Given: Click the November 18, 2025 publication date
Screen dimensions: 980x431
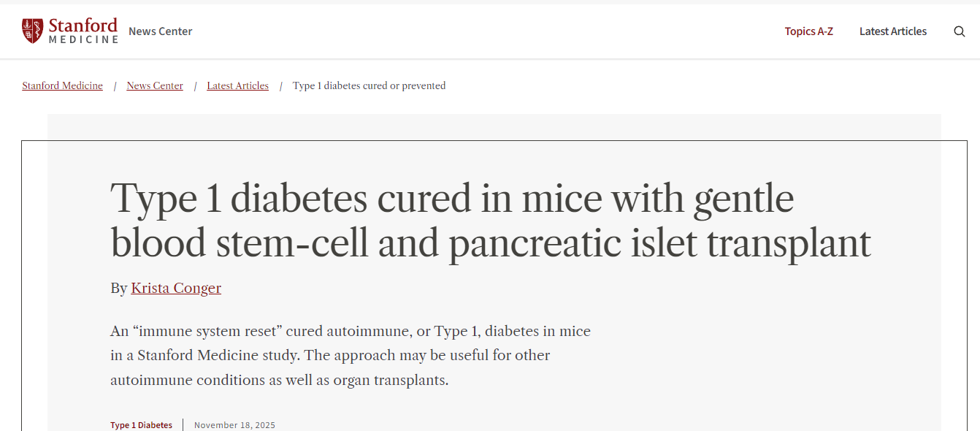Looking at the screenshot, I should [x=234, y=425].
